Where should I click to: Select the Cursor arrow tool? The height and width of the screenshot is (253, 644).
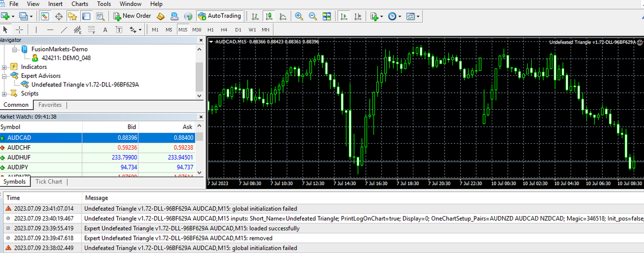[x=5, y=29]
